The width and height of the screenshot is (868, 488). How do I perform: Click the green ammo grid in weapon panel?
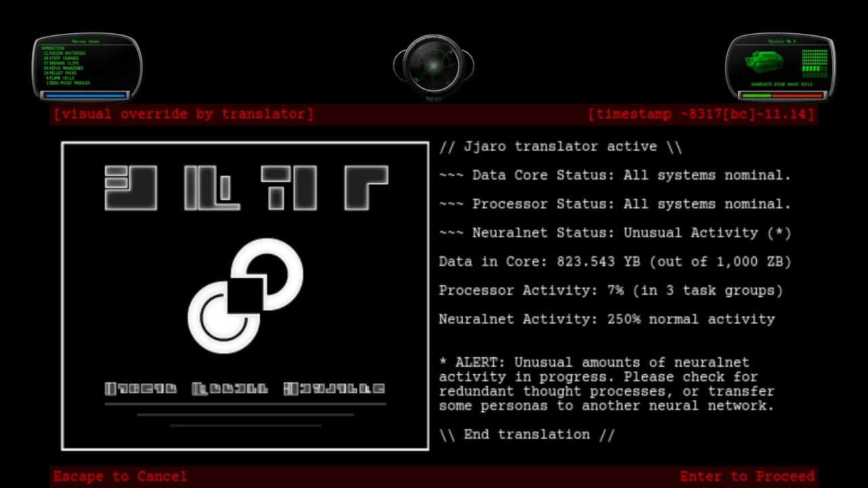[x=814, y=62]
